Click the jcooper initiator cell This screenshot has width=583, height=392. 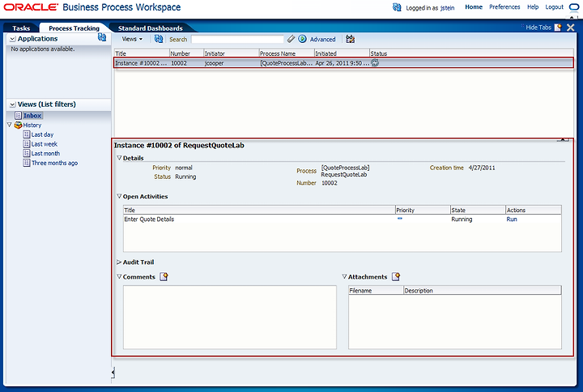(214, 63)
